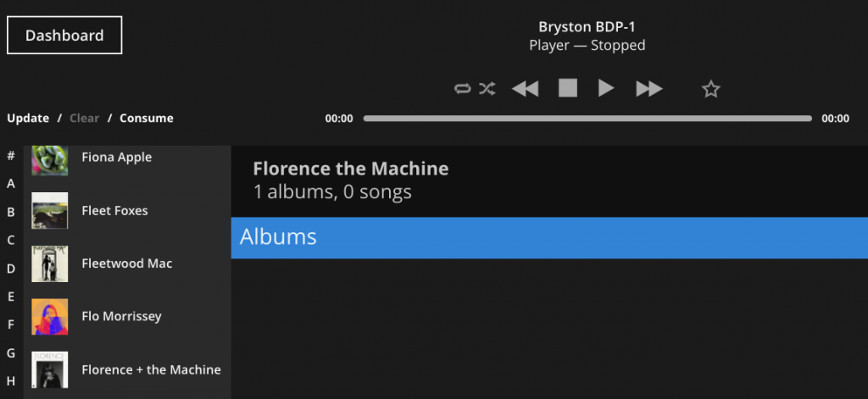868x399 pixels.
Task: Jump to letter G in index
Action: pyautogui.click(x=10, y=352)
